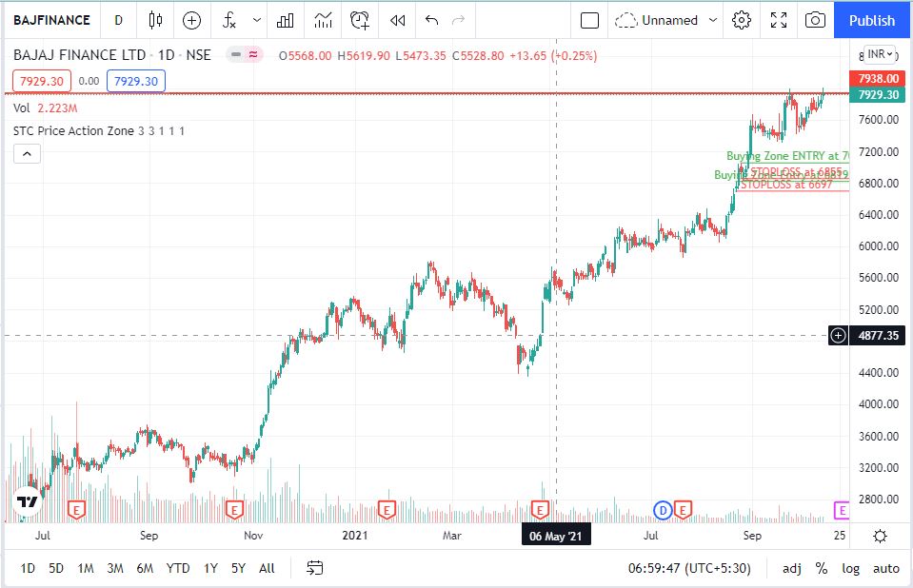Enter fullscreen mode
The width and height of the screenshot is (913, 588).
[x=779, y=20]
